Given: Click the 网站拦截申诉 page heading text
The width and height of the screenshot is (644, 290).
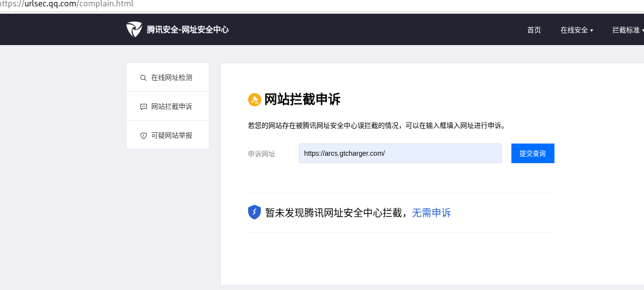Looking at the screenshot, I should click(x=302, y=99).
